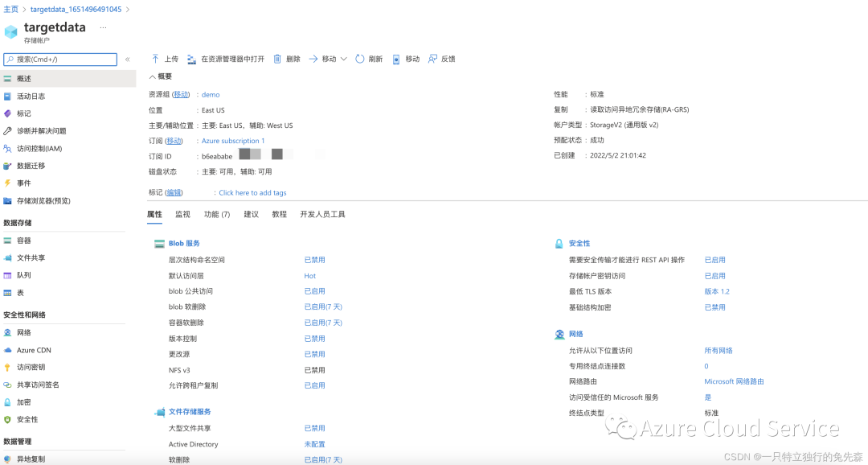
Task: Click the 主页 breadcrumb link
Action: click(11, 10)
